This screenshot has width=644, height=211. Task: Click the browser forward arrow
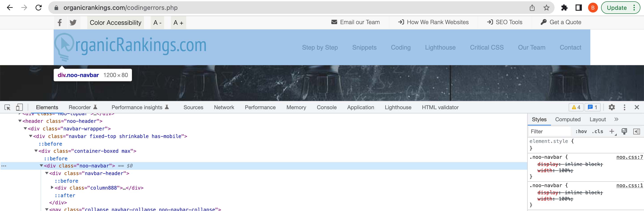pos(24,8)
